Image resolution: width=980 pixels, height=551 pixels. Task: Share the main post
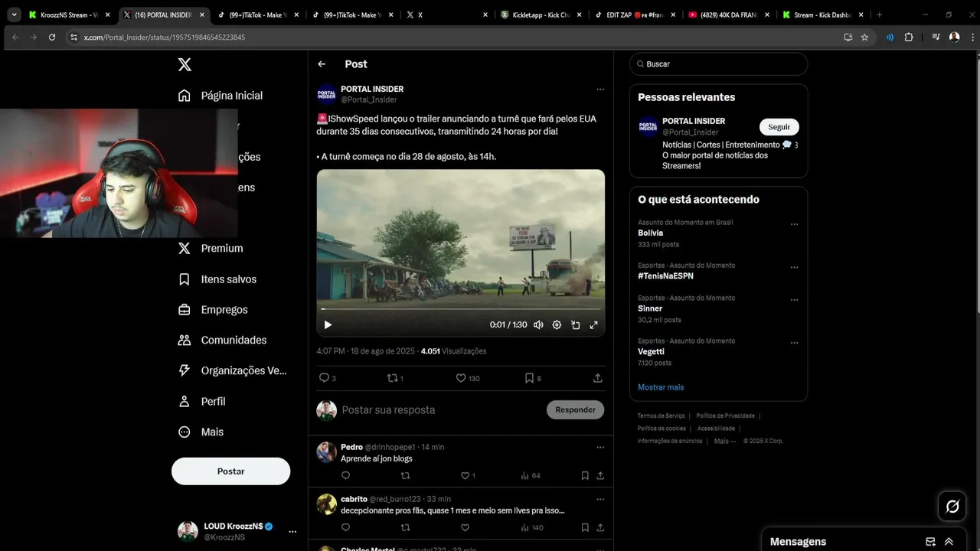598,378
